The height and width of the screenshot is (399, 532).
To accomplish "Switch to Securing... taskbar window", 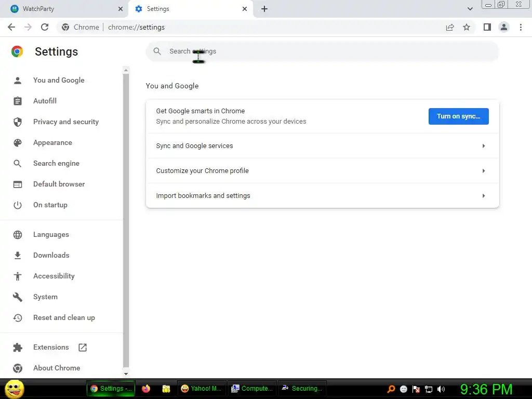I will [x=302, y=389].
